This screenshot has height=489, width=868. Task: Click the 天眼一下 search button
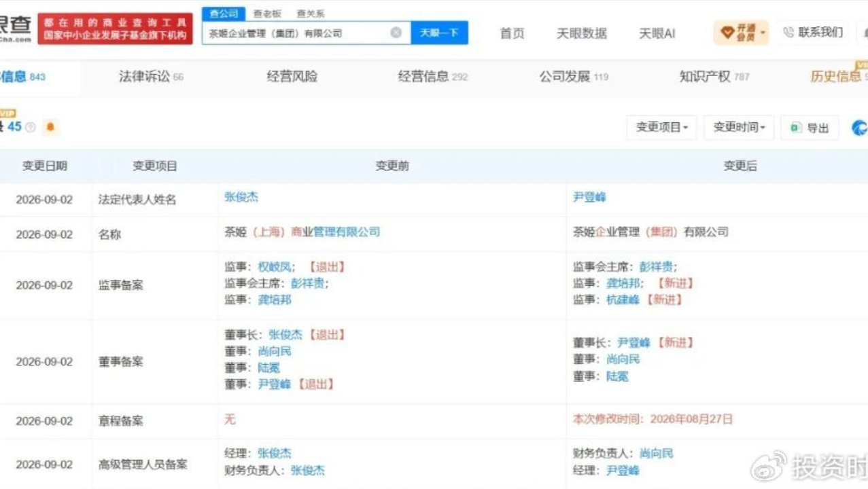[439, 33]
